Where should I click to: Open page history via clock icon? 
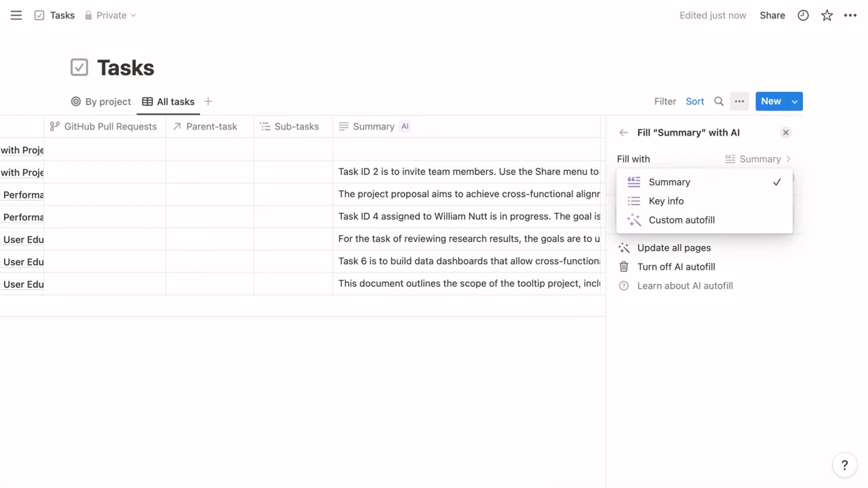coord(802,15)
